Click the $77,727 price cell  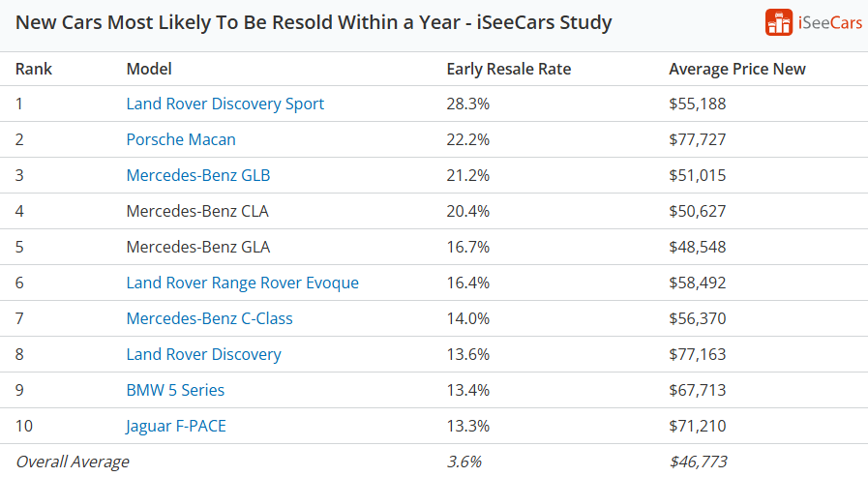point(697,139)
